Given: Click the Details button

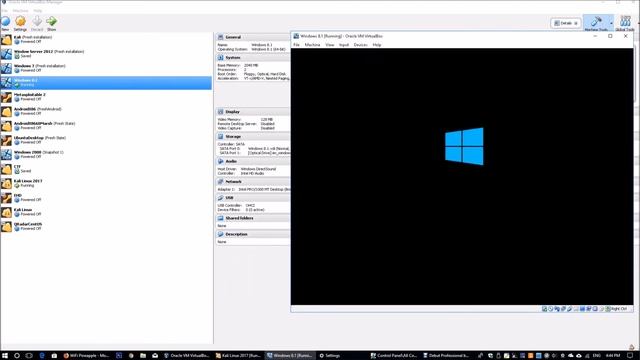Looking at the screenshot, I should tap(565, 23).
